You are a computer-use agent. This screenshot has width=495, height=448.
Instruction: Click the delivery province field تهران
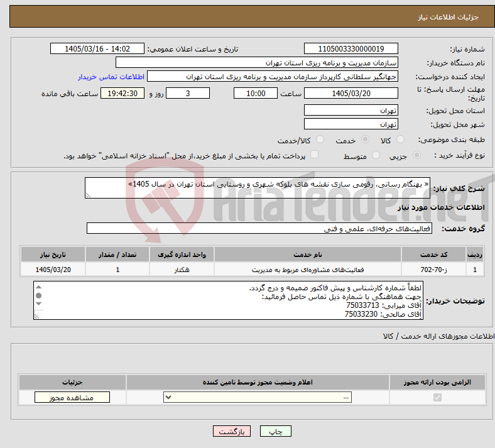(x=351, y=110)
